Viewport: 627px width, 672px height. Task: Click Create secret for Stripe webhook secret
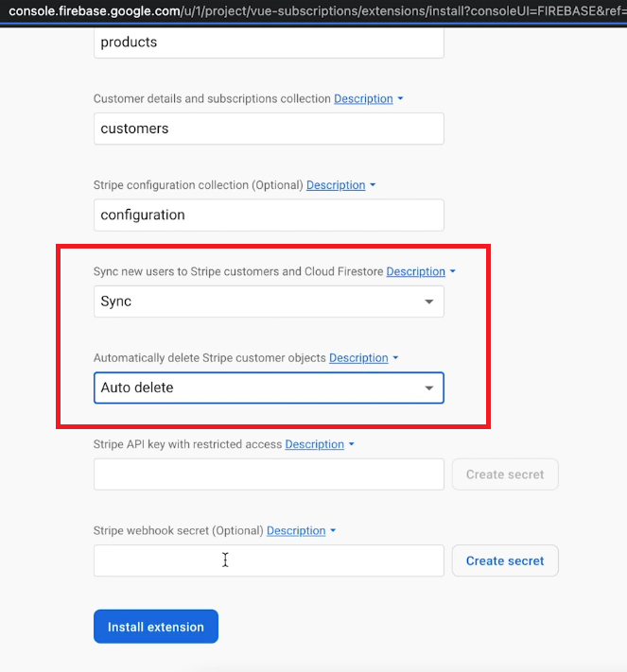(x=505, y=560)
